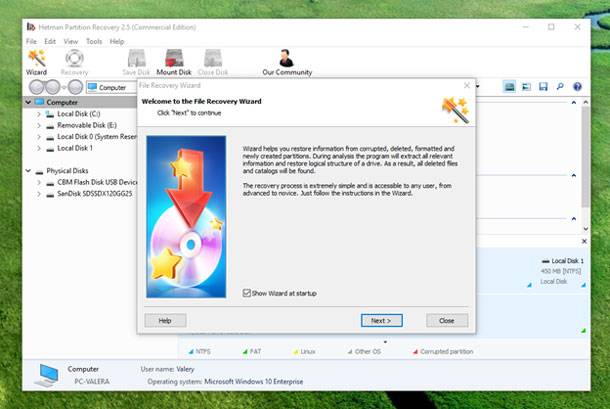Image resolution: width=610 pixels, height=409 pixels.
Task: Select CBM Flash Disk USB Device row
Action: pyautogui.click(x=97, y=182)
